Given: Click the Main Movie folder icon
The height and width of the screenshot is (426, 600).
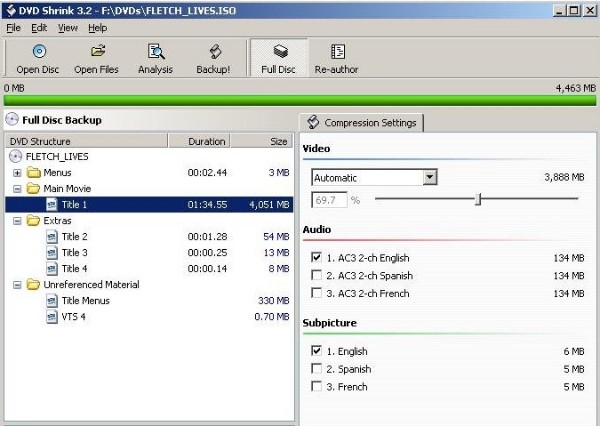Looking at the screenshot, I should pyautogui.click(x=34, y=189).
